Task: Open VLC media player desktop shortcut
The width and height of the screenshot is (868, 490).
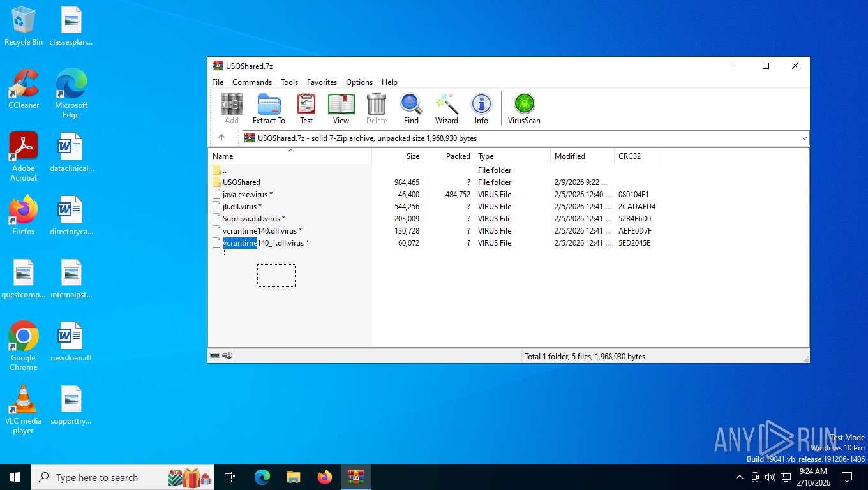Action: pyautogui.click(x=24, y=410)
